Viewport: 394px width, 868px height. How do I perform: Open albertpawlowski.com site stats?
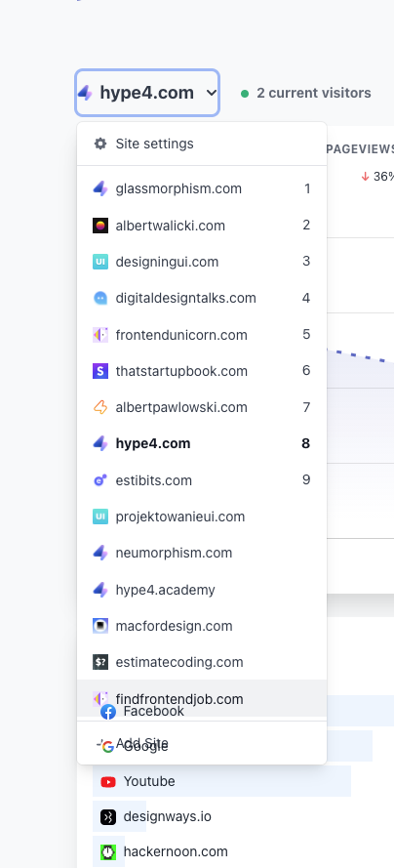click(x=202, y=407)
